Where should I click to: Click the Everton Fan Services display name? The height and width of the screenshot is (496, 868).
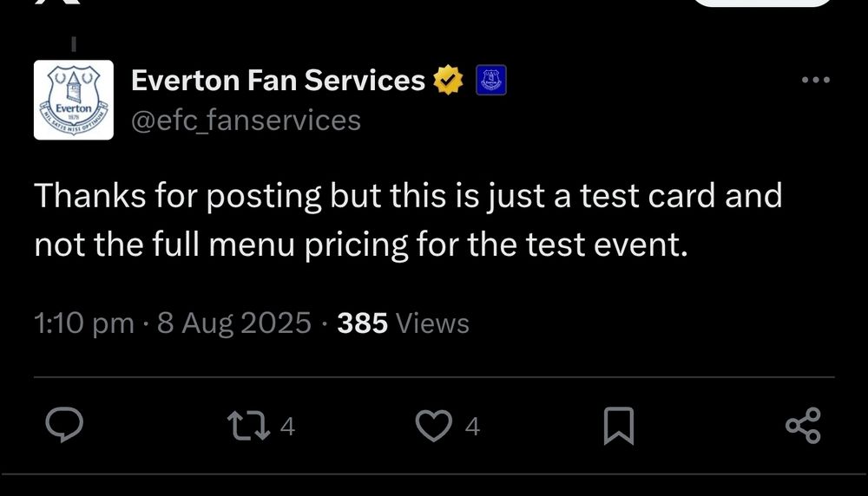tap(278, 80)
